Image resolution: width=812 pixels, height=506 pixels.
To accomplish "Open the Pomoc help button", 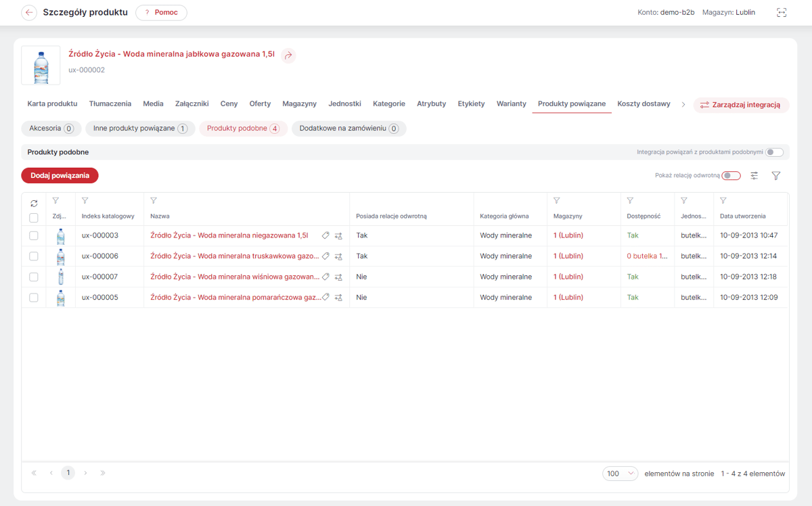I will 161,13.
